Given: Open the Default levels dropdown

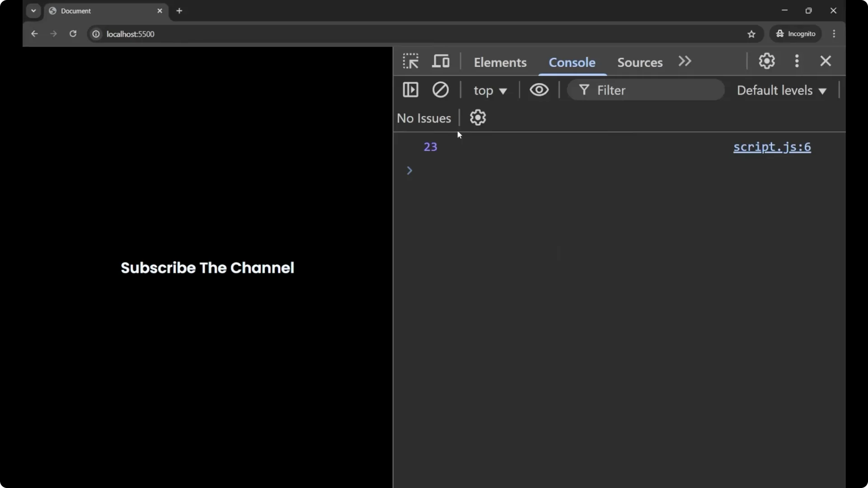Looking at the screenshot, I should 782,90.
